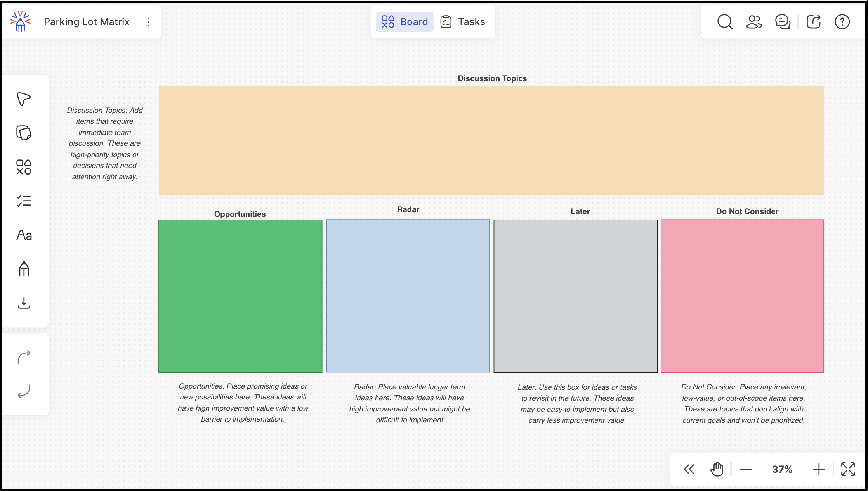This screenshot has height=491, width=868.
Task: Toggle the hand pan tool
Action: (x=717, y=469)
